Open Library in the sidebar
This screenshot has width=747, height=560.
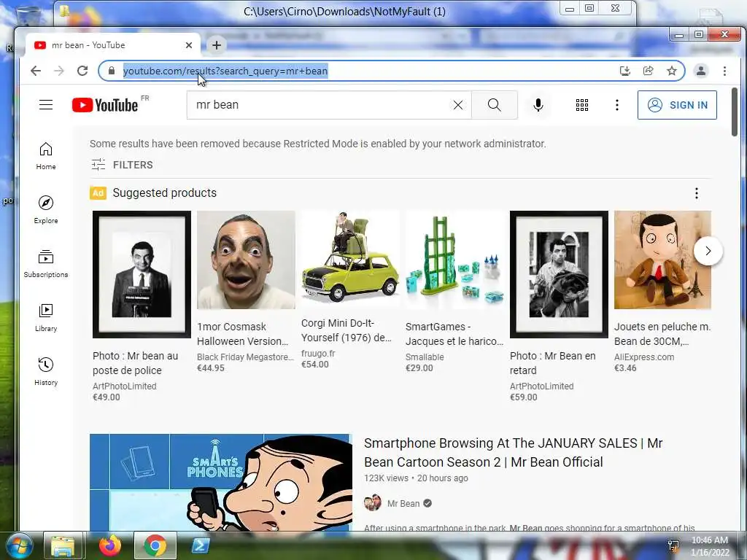(x=46, y=318)
